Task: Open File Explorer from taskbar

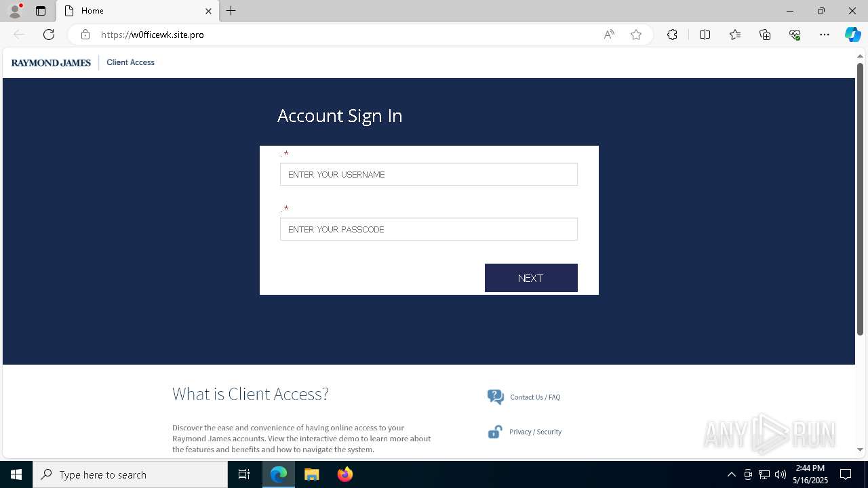Action: coord(311,474)
